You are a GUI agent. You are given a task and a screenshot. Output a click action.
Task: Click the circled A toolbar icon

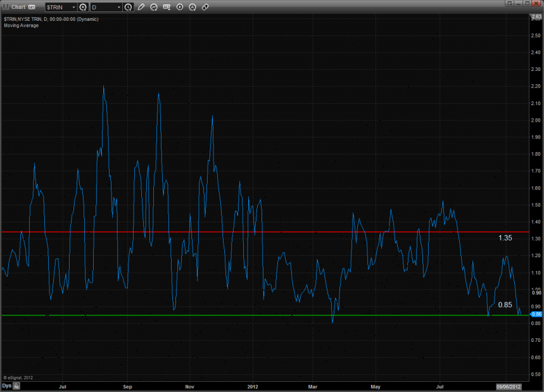tap(193, 7)
